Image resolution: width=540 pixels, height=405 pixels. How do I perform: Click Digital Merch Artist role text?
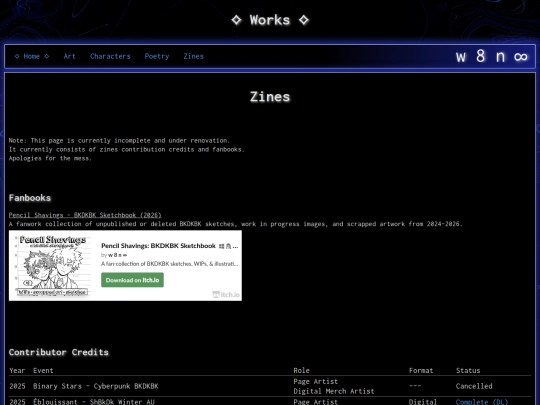click(x=334, y=391)
